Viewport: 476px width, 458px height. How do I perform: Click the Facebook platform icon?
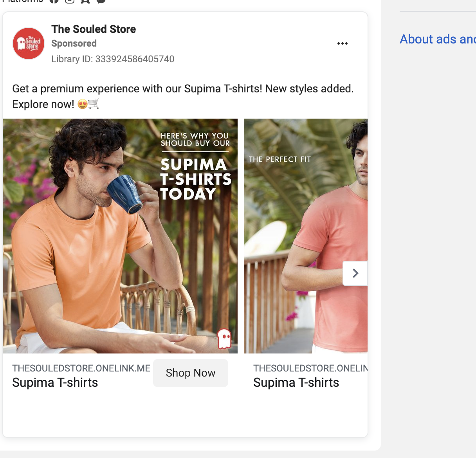(54, 1)
